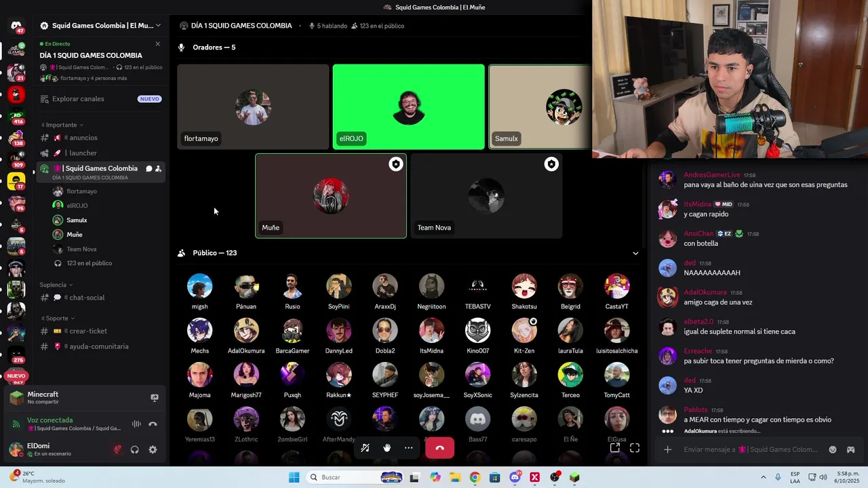Open the anuncios channel
Screen dimensions: 868x488
coord(101,138)
